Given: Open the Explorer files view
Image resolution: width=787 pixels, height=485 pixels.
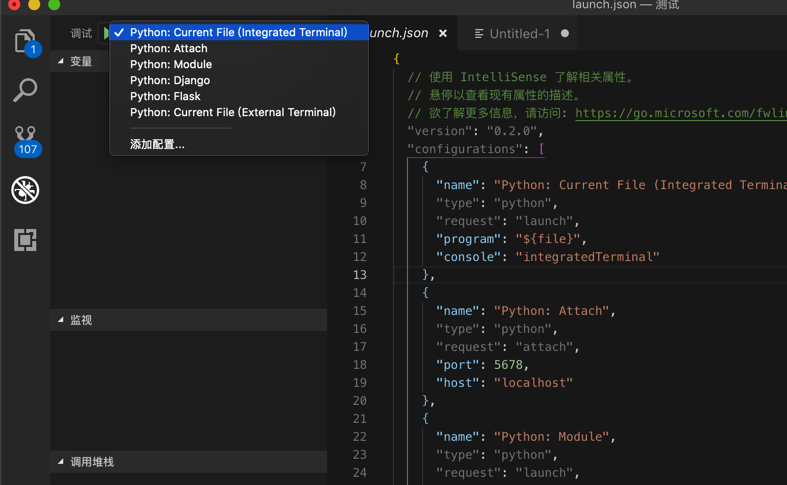Looking at the screenshot, I should (x=25, y=42).
